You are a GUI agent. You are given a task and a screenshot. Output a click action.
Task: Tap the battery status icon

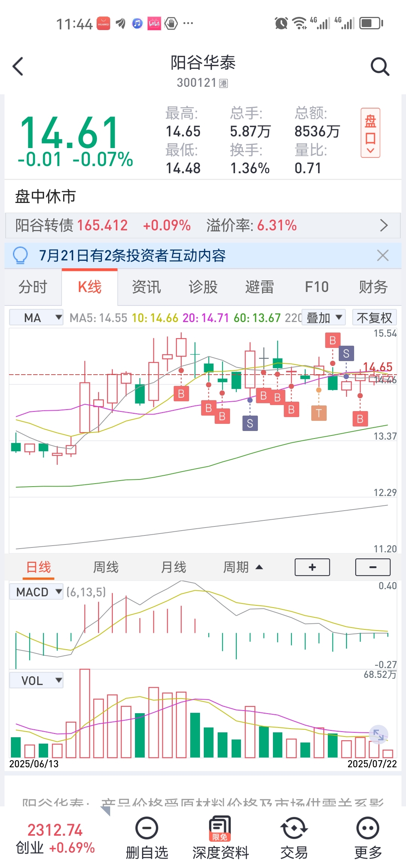371,23
